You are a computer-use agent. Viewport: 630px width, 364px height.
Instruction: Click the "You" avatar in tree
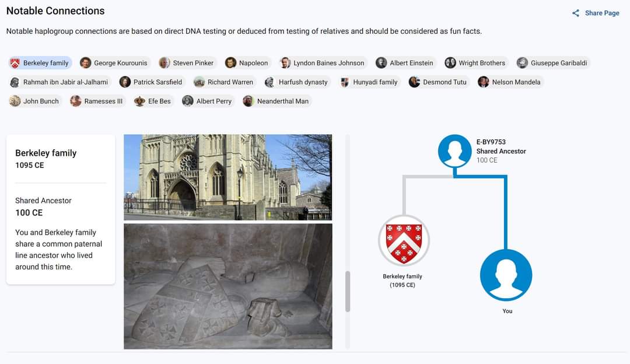point(506,275)
